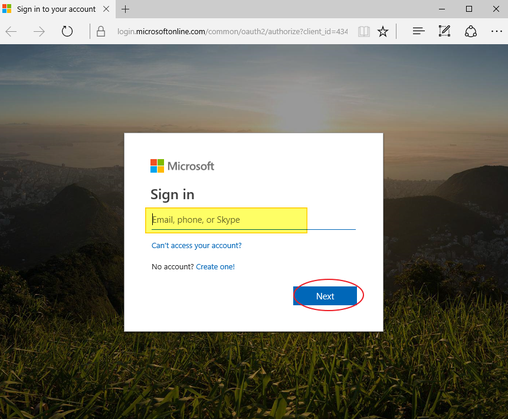Click the 'No account?' text
The image size is (508, 419).
[x=172, y=267]
